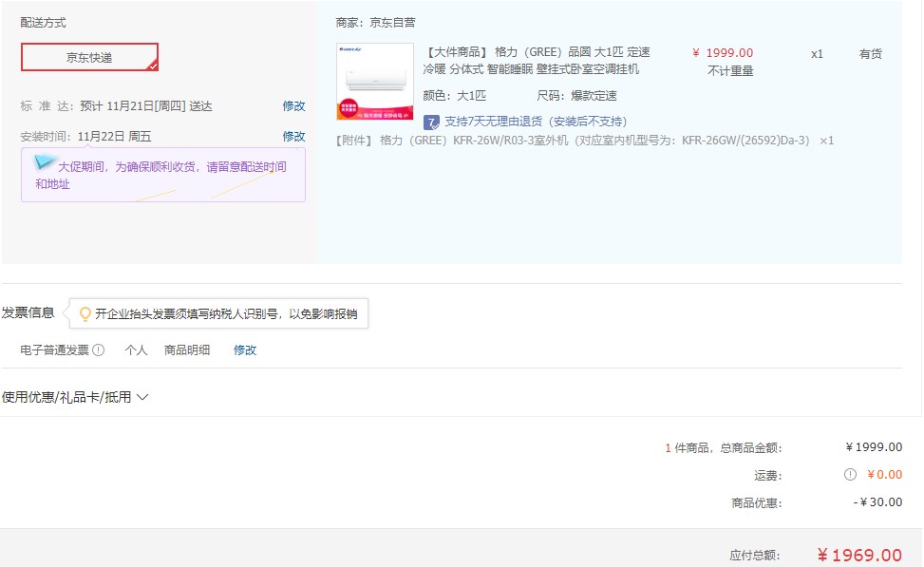
Task: Click the 商家：京东自营 merchant label
Action: click(375, 23)
